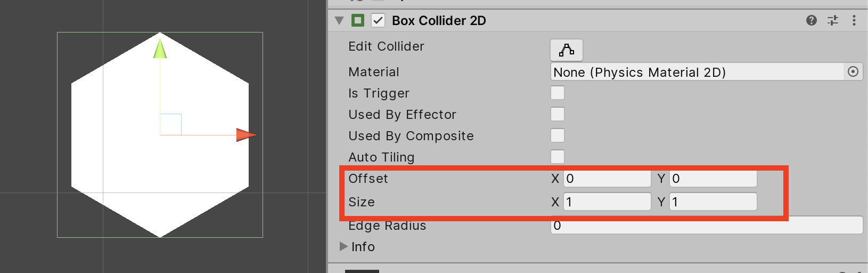Click the Physics Material 2D object picker
This screenshot has width=868, height=273.
click(x=853, y=71)
